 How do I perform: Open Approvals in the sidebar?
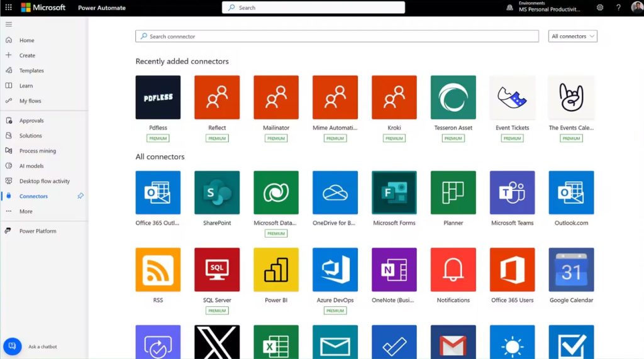tap(31, 121)
